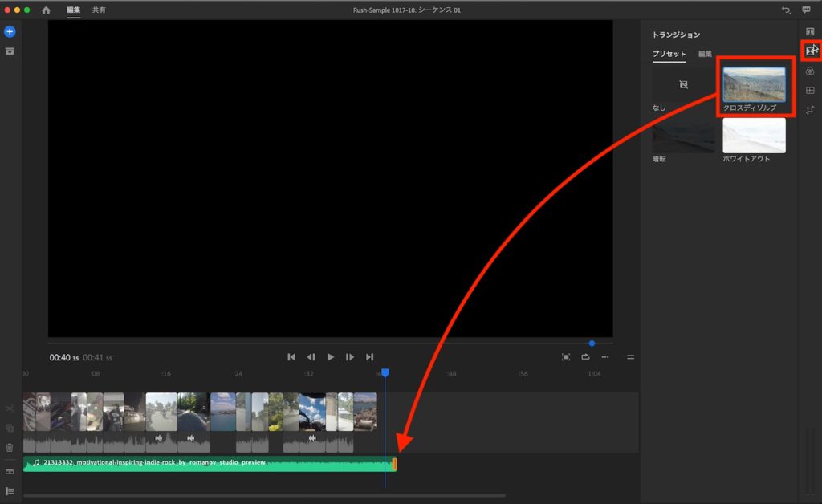
Task: Click the undo arrow icon
Action: [785, 10]
